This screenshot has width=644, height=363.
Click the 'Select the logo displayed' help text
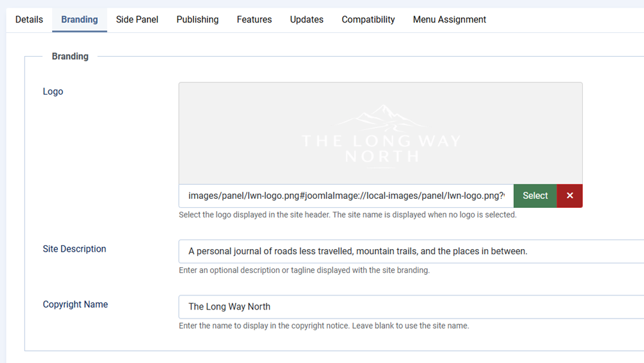[348, 215]
